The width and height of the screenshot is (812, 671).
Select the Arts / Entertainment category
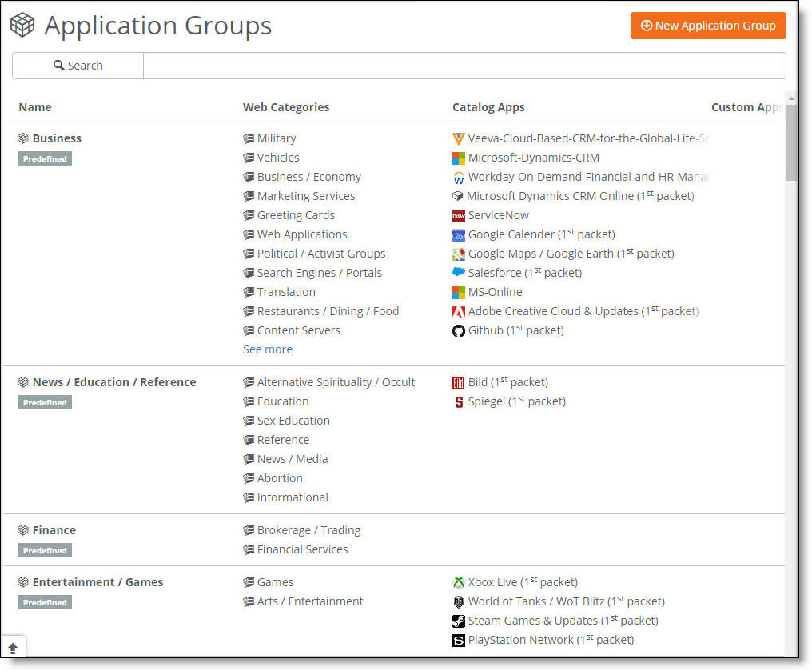click(310, 601)
